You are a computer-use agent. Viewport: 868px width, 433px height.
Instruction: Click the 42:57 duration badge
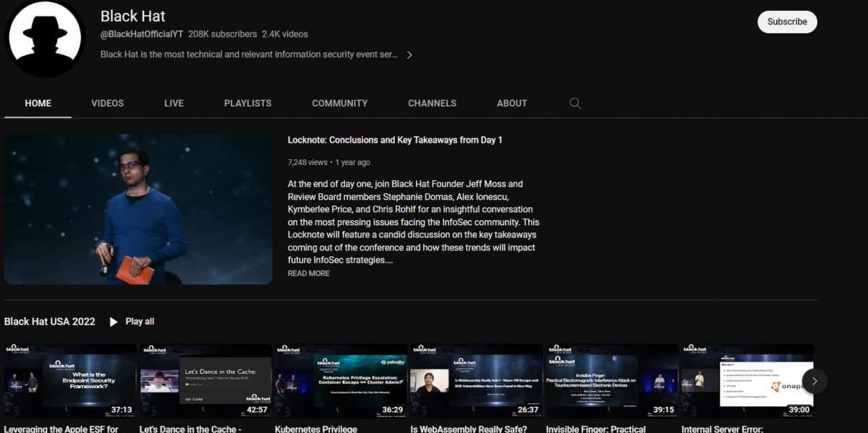click(257, 410)
